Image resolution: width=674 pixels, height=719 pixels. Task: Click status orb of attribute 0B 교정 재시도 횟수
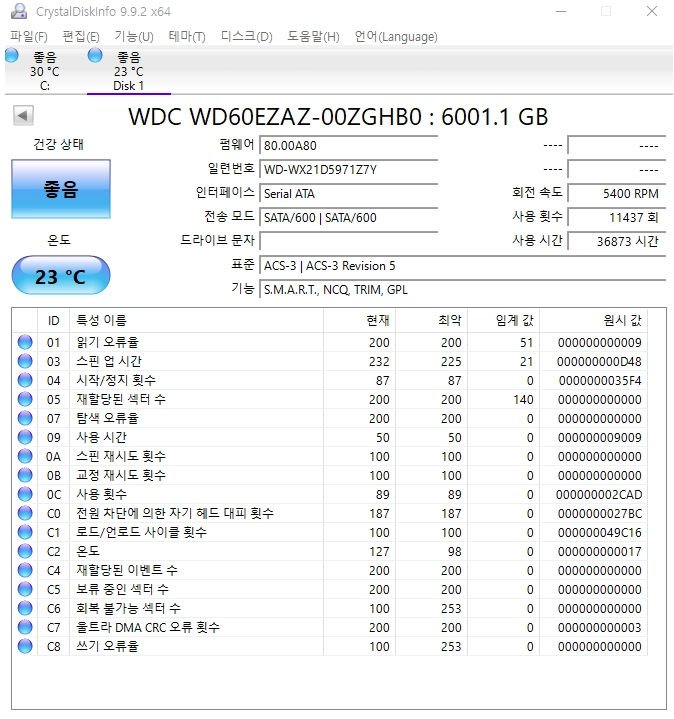tap(25, 476)
